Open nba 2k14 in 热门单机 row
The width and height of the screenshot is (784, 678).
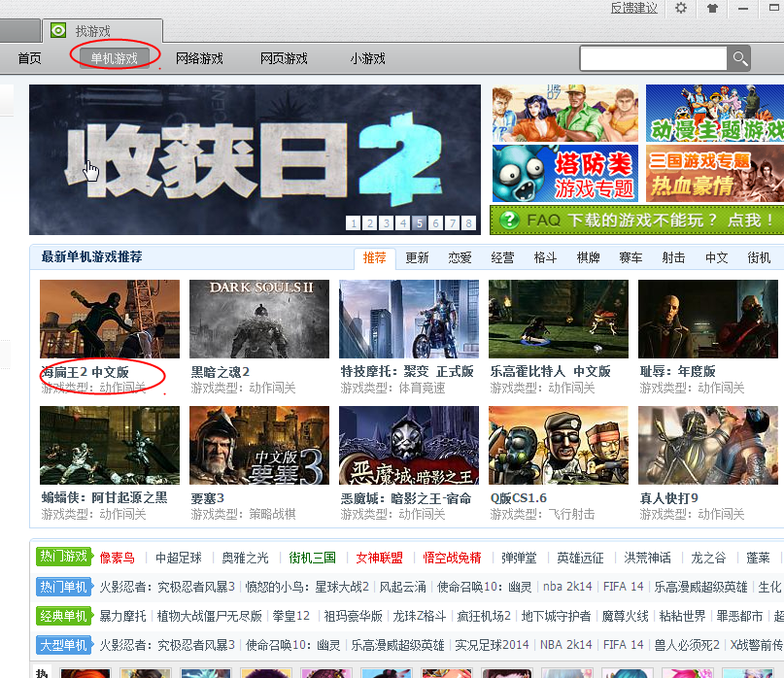[567, 587]
